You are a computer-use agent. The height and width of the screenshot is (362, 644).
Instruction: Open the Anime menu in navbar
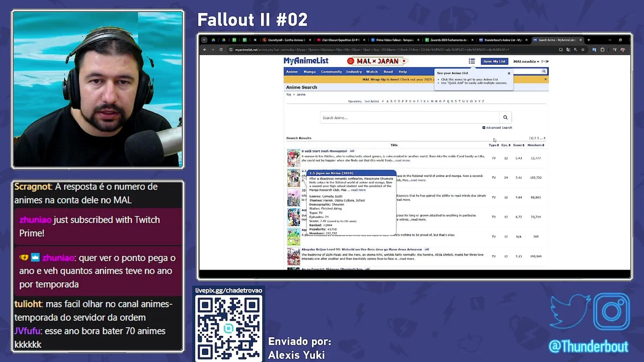tap(292, 71)
